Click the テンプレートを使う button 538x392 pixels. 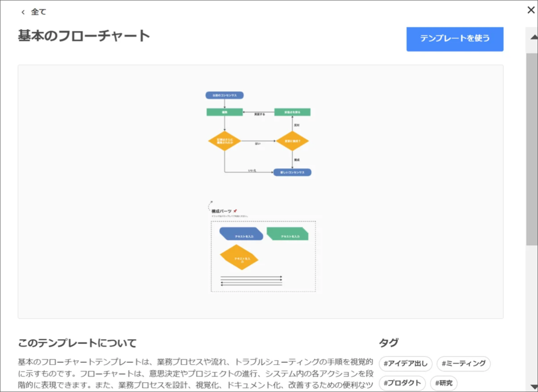coord(455,39)
